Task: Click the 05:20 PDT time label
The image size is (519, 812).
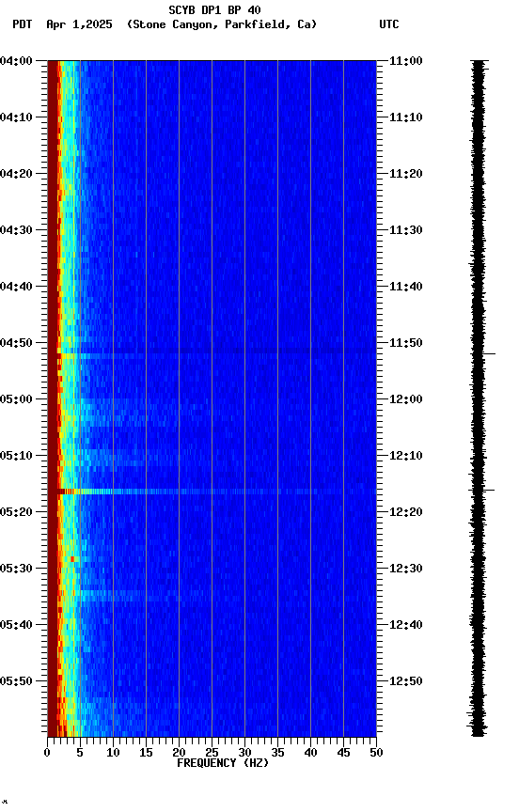Action: 16,512
